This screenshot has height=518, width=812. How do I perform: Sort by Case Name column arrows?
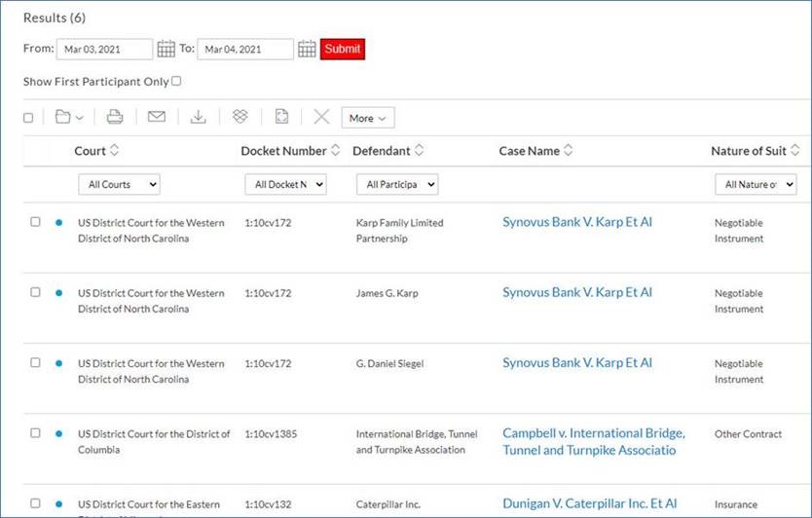tap(568, 151)
